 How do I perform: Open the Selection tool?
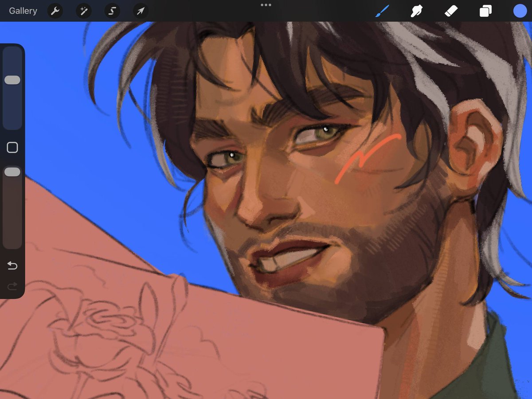click(x=112, y=11)
